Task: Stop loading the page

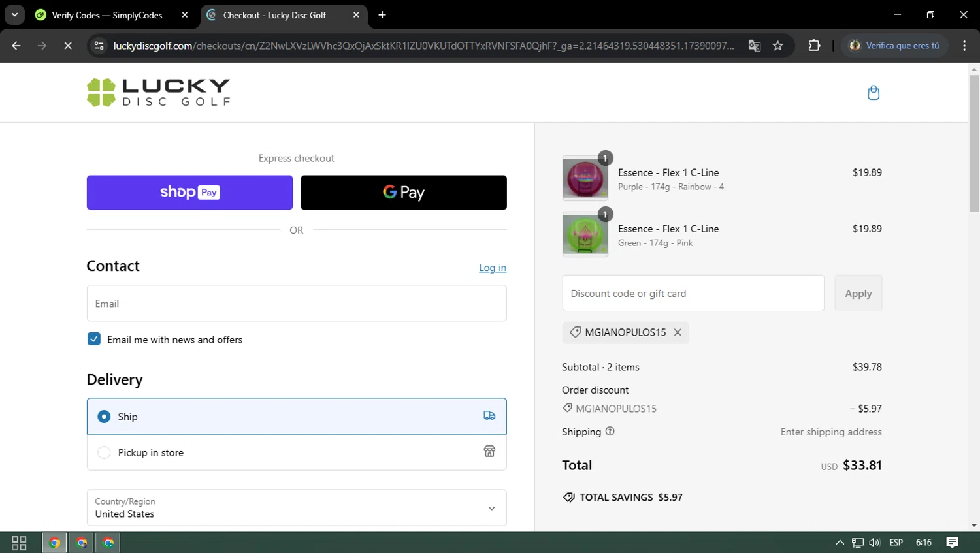Action: click(x=67, y=46)
